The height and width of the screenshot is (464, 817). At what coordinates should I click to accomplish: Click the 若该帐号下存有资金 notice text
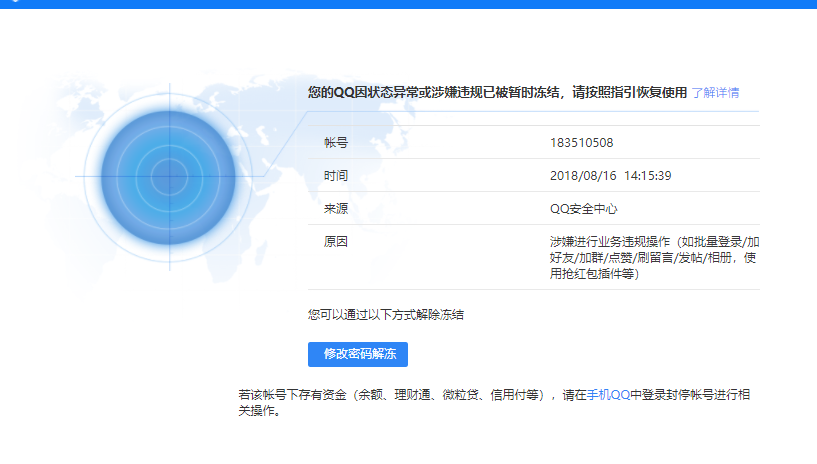494,403
